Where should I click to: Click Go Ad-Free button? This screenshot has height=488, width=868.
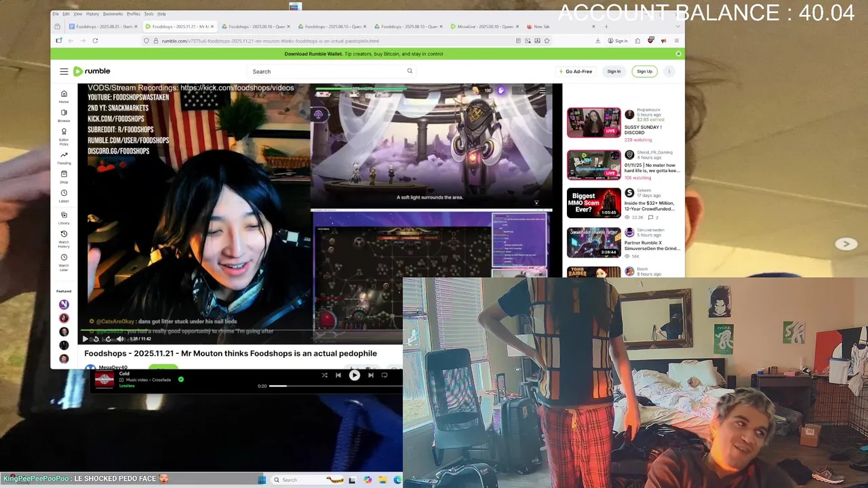(575, 71)
